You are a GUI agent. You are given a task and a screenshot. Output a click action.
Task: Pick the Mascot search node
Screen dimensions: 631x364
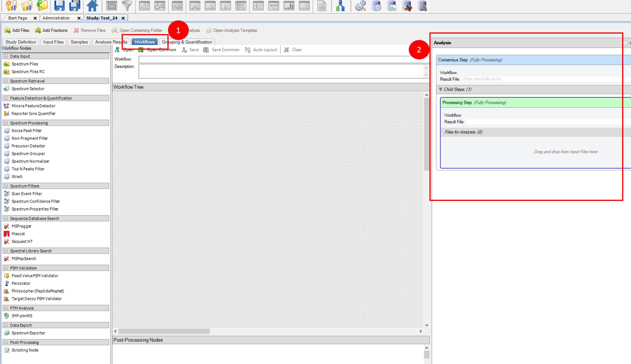coord(18,234)
